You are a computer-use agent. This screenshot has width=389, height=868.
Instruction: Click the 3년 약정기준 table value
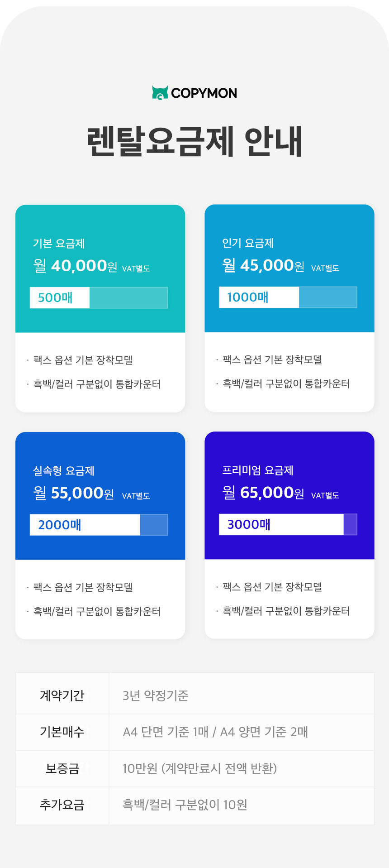(156, 695)
